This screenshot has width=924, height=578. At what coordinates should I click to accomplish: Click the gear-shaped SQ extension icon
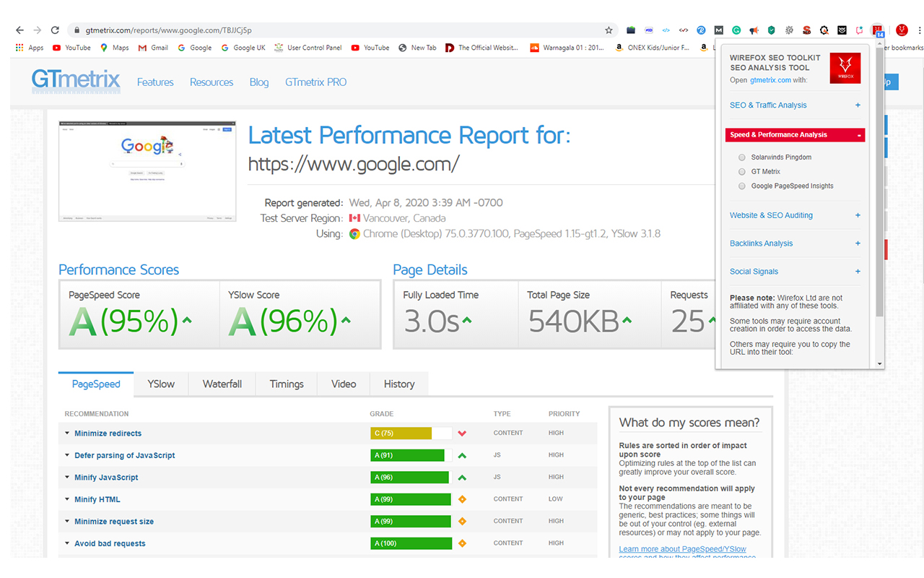(x=789, y=30)
